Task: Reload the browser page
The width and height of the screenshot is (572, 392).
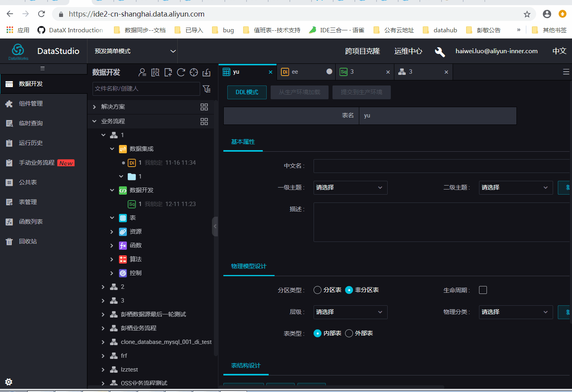Action: coord(41,14)
